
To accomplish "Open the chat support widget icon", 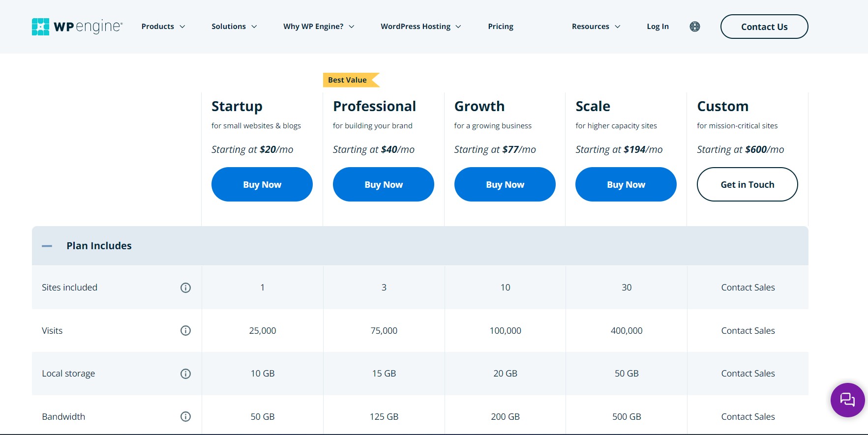I will [x=847, y=400].
